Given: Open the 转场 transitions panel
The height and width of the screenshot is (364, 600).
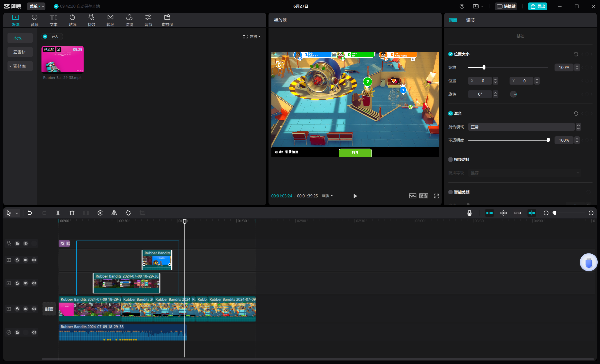Looking at the screenshot, I should click(110, 20).
